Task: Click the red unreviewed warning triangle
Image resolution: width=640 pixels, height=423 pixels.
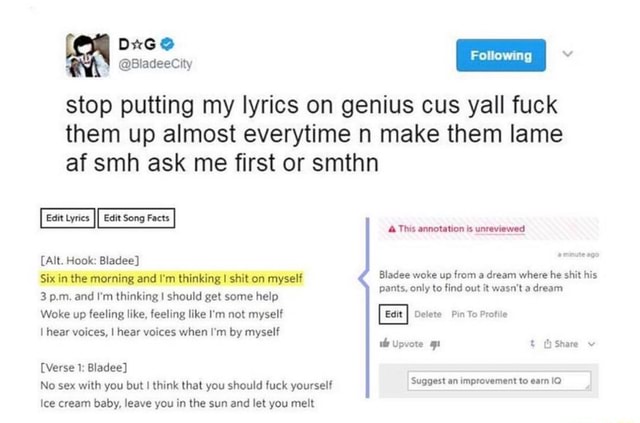Action: (392, 228)
